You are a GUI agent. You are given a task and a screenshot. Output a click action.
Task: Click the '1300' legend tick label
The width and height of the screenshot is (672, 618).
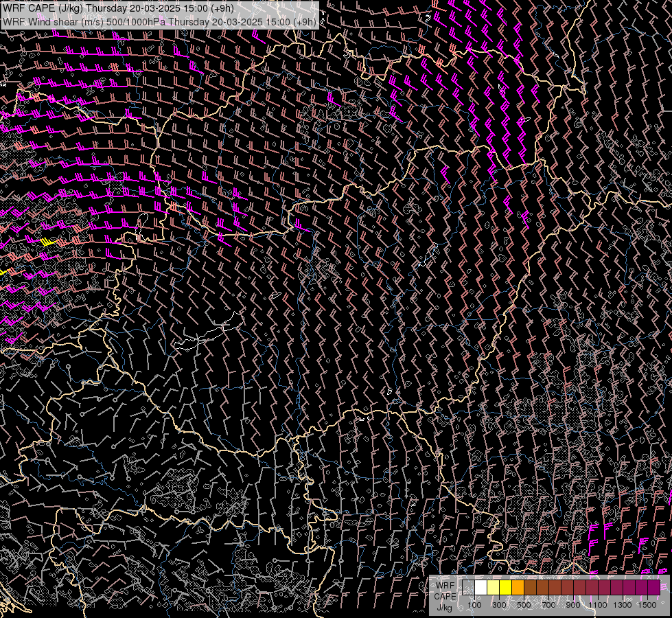click(623, 605)
